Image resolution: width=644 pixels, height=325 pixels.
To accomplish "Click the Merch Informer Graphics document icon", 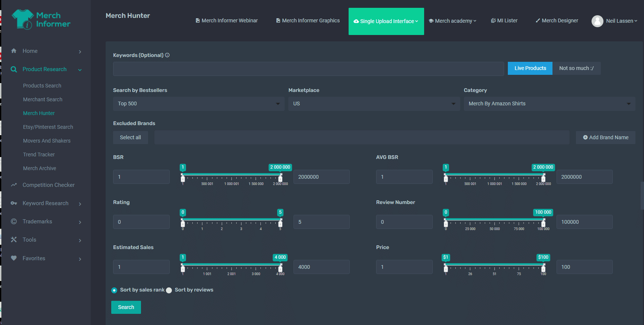I will click(278, 20).
